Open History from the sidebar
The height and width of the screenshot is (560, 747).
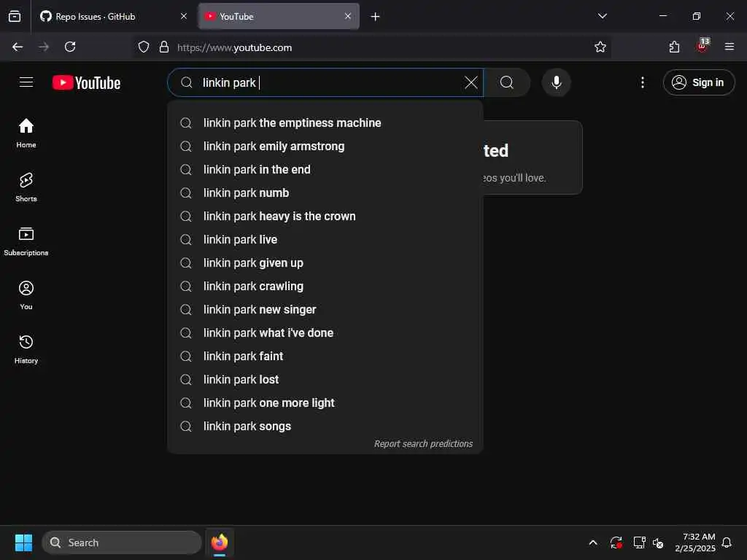point(26,349)
